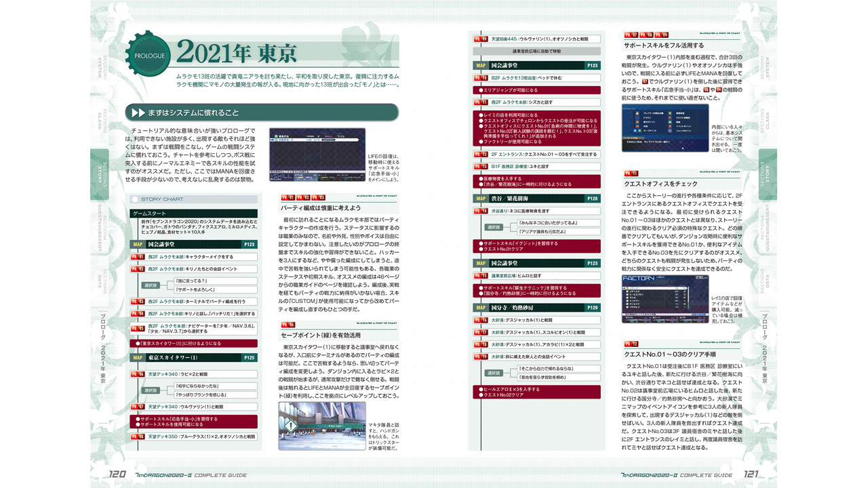
Task: Click PR 15 badge beside ヒムロと話す row
Action: point(480,275)
